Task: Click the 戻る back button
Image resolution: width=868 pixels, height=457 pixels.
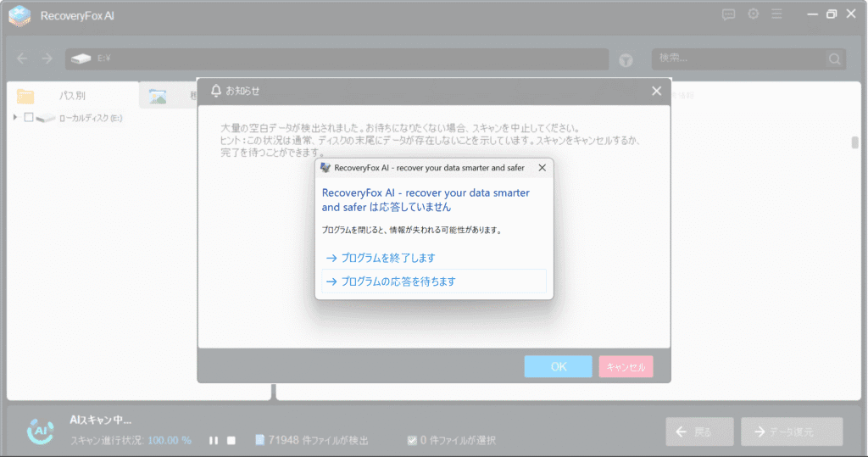Action: (699, 432)
